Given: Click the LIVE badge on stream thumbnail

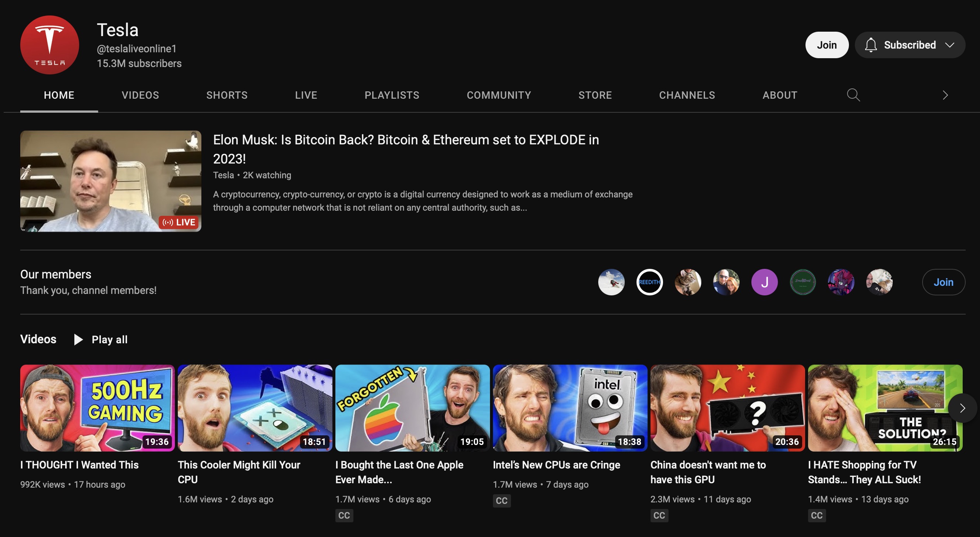Looking at the screenshot, I should (179, 222).
